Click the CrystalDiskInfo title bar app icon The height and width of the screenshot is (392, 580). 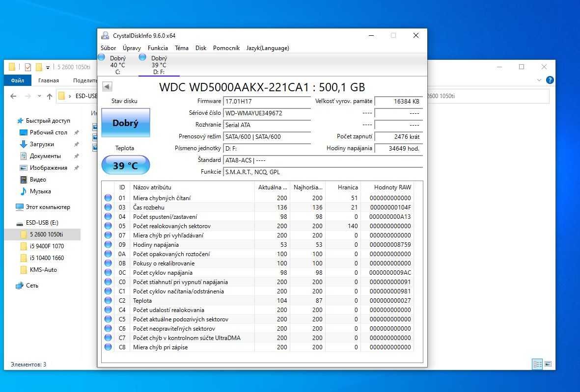coord(105,35)
